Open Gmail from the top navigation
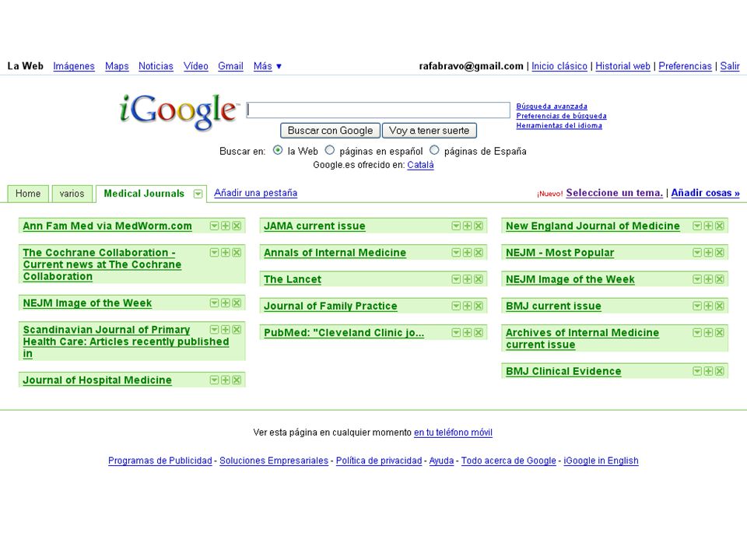Viewport: 747px width, 560px height. point(230,66)
